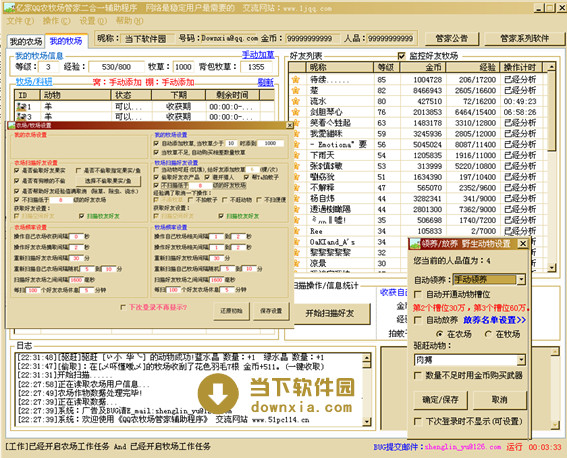Click the farm icon in 领养/放养 dialog title
Viewport: 567px width, 458px height.
[415, 244]
